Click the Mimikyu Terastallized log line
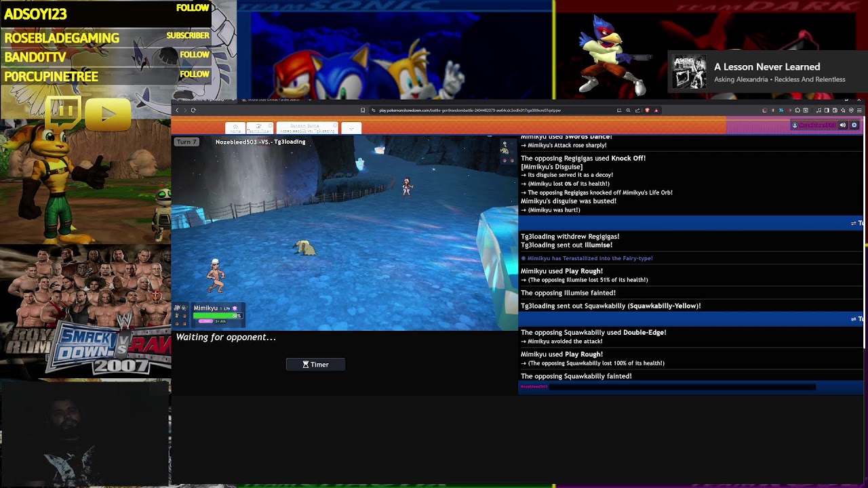 (x=587, y=258)
